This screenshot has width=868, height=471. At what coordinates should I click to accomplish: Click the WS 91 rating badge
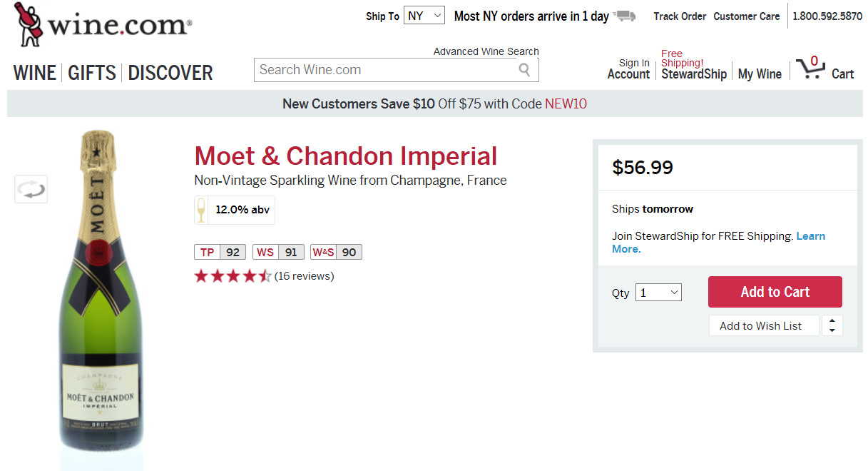coord(278,252)
